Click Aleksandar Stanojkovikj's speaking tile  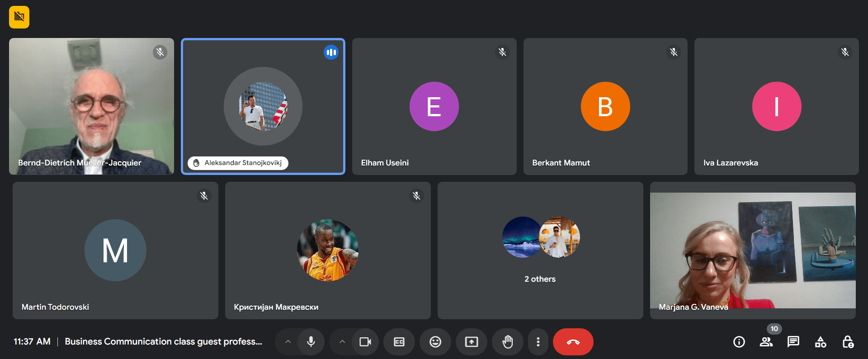263,106
